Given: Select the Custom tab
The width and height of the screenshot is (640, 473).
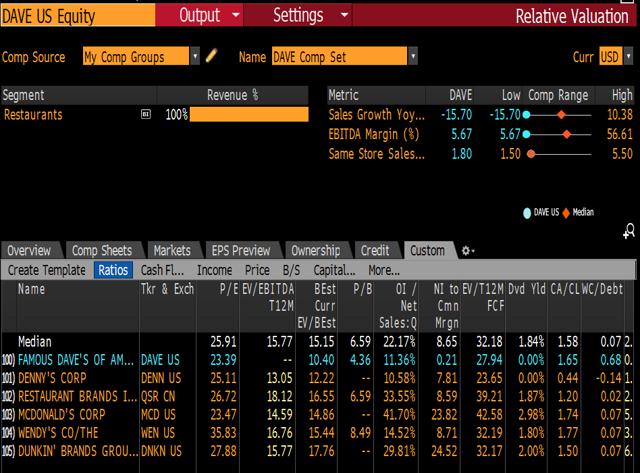Looking at the screenshot, I should pos(428,250).
